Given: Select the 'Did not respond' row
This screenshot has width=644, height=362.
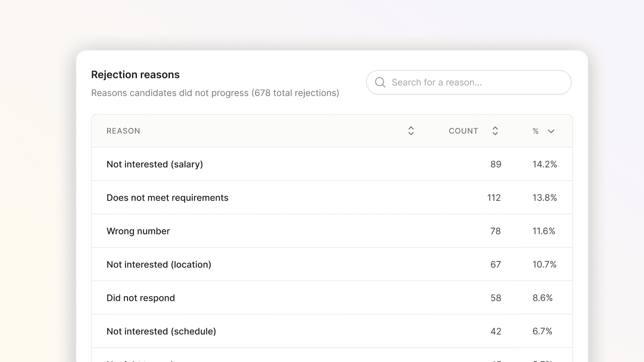Looking at the screenshot, I should 332,298.
